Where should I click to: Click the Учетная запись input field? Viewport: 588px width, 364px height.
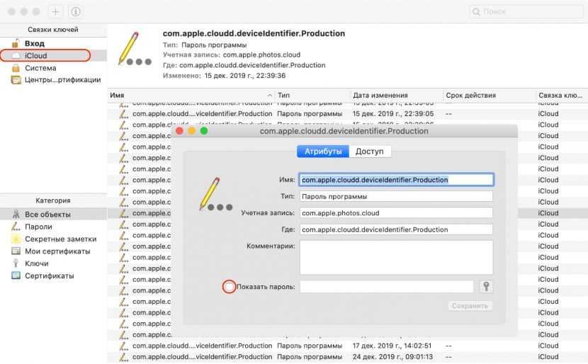click(396, 212)
